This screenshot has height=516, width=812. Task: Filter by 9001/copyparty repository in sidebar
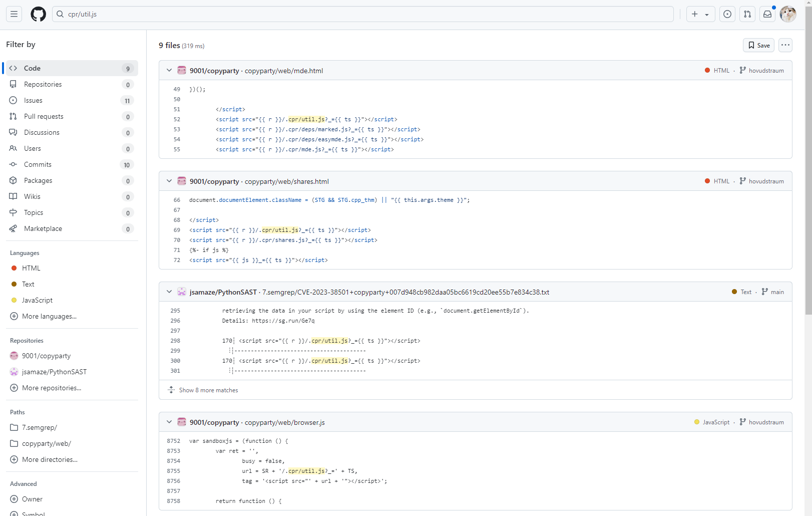[71, 356]
